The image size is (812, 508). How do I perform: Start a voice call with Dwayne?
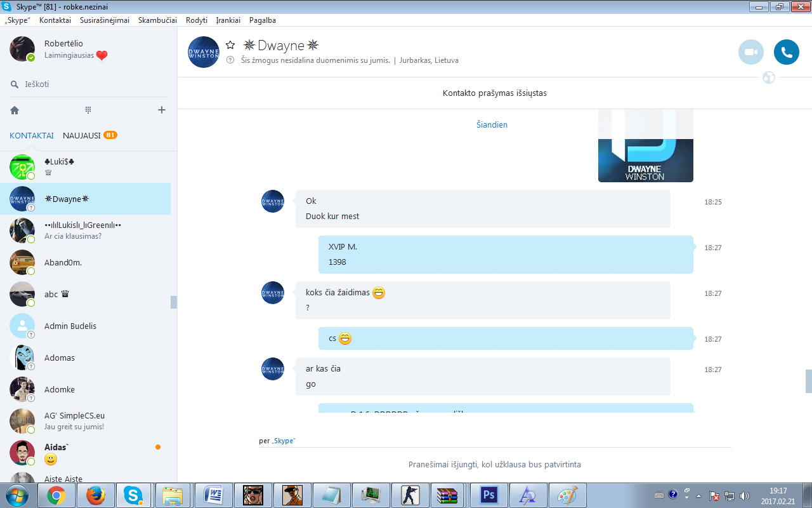pos(787,52)
